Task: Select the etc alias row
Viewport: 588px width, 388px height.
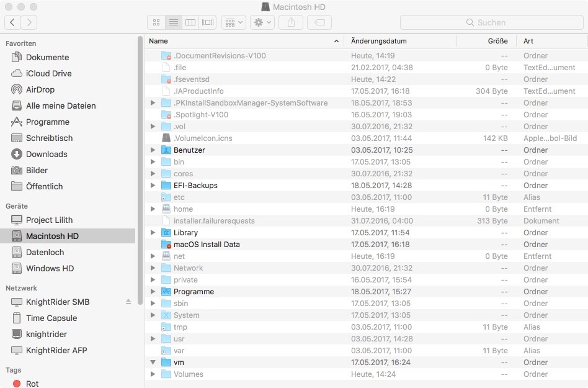Action: [367, 197]
